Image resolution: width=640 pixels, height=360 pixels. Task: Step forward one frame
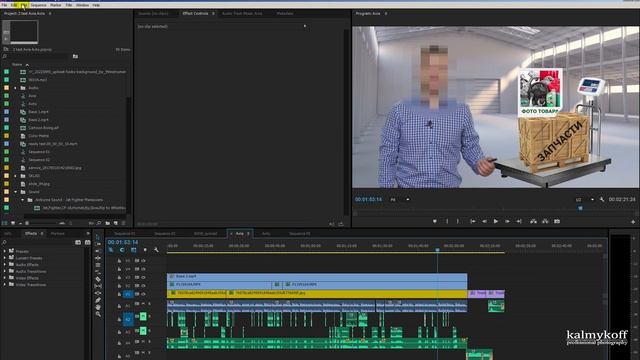507,221
